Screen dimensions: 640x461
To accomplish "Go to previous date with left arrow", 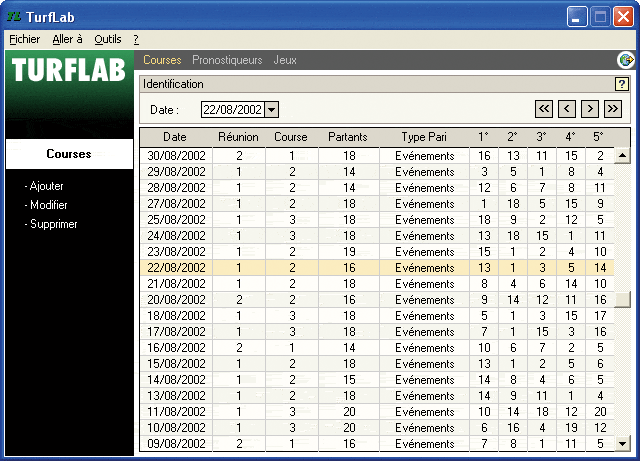I will (x=567, y=109).
